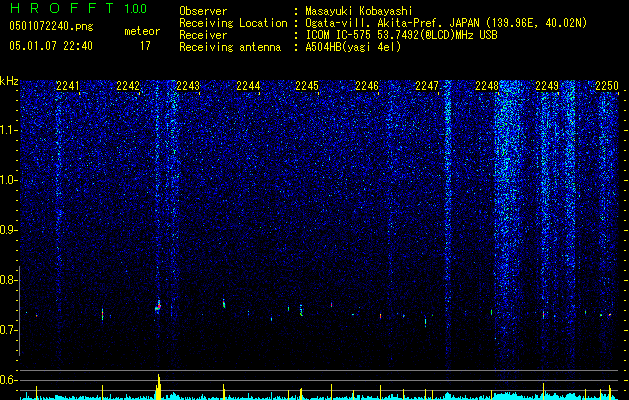
Task: Click the broad noise band after 2248
Action: 510,225
